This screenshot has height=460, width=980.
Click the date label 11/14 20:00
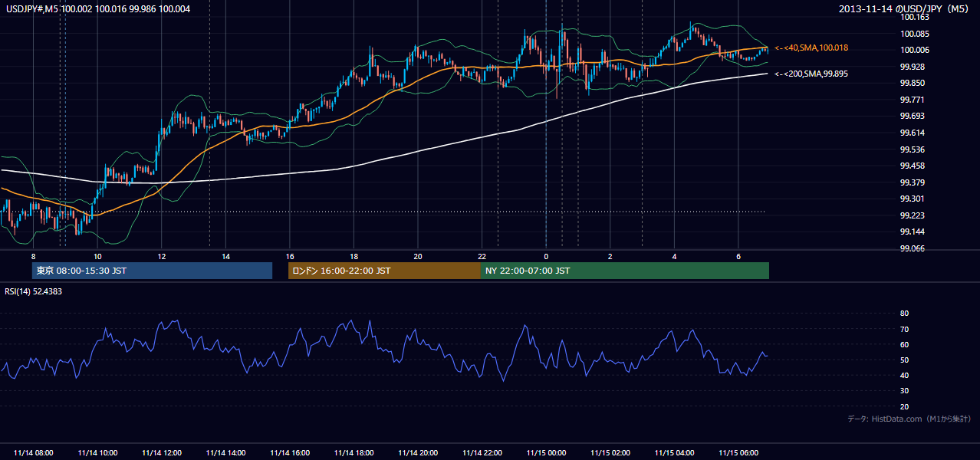point(418,453)
